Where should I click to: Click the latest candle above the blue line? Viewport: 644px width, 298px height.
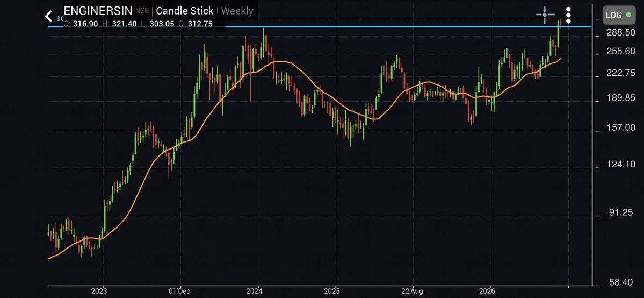click(561, 23)
